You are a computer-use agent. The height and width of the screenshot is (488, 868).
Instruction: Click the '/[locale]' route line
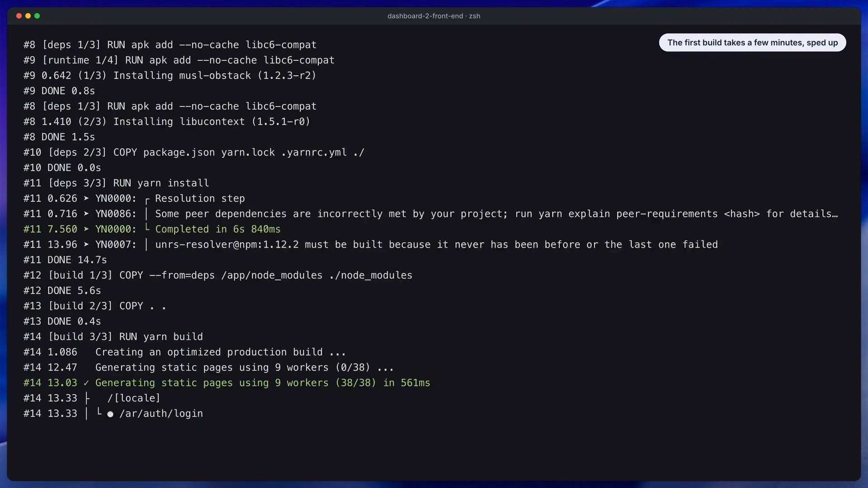(x=92, y=398)
